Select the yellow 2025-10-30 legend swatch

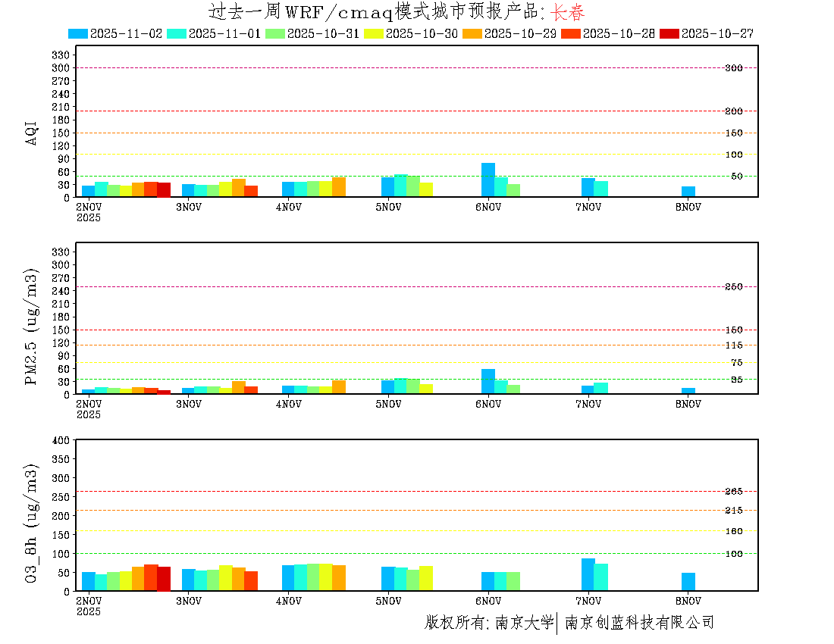click(x=374, y=33)
